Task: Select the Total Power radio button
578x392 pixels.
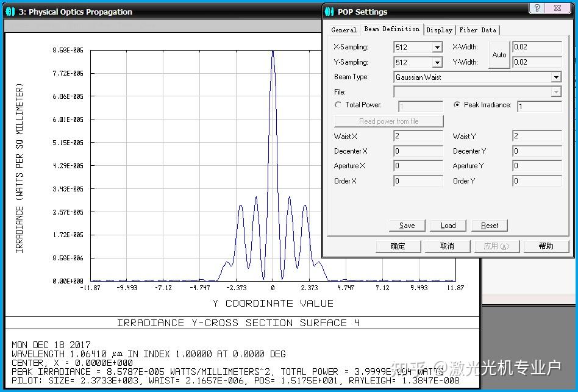Action: [338, 105]
